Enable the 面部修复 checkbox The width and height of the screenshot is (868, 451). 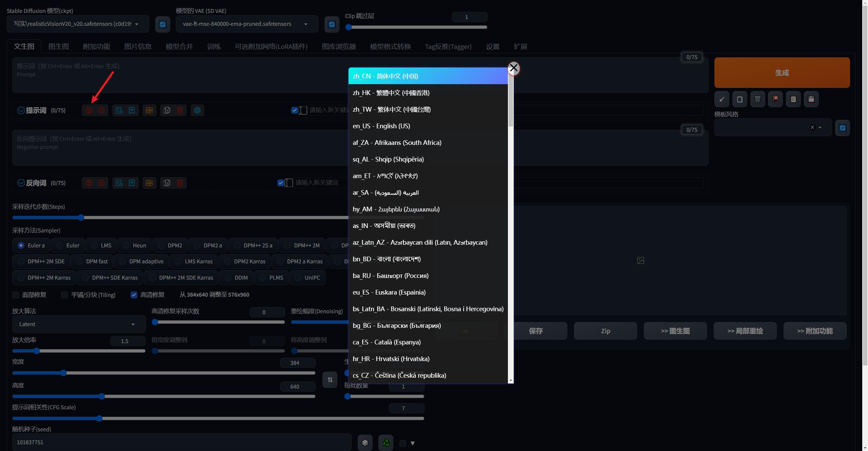pyautogui.click(x=16, y=295)
